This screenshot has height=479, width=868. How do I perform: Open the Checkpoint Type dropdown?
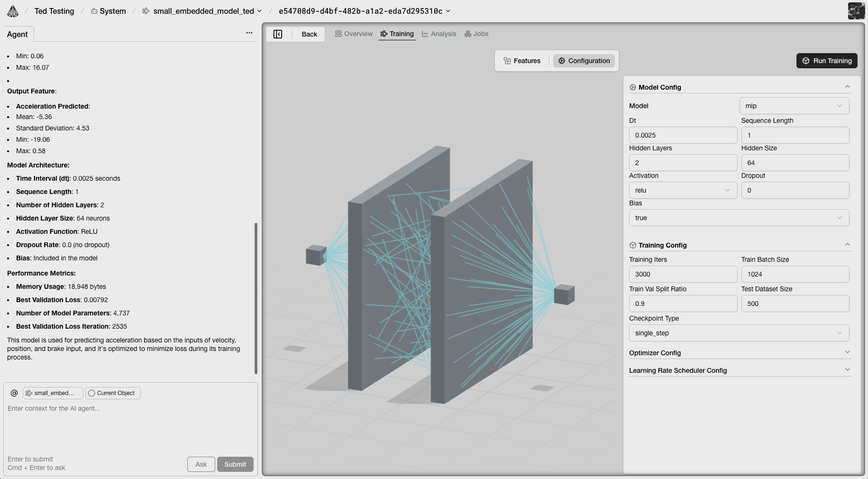point(738,333)
